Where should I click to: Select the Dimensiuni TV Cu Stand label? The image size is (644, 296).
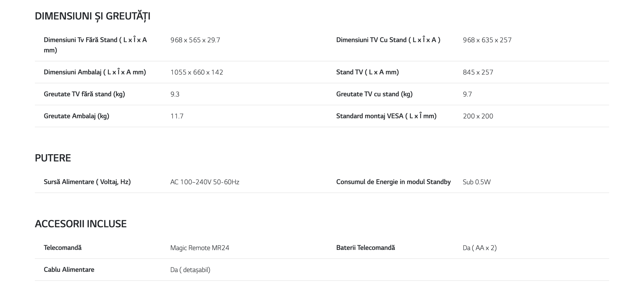[x=388, y=40]
